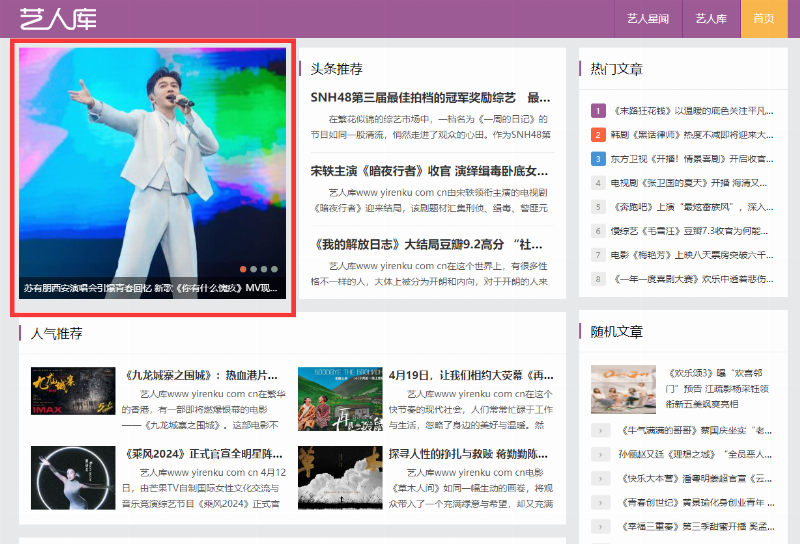Open hot article 《一年一度喜剧大赛》
The image size is (800, 544).
click(x=692, y=279)
